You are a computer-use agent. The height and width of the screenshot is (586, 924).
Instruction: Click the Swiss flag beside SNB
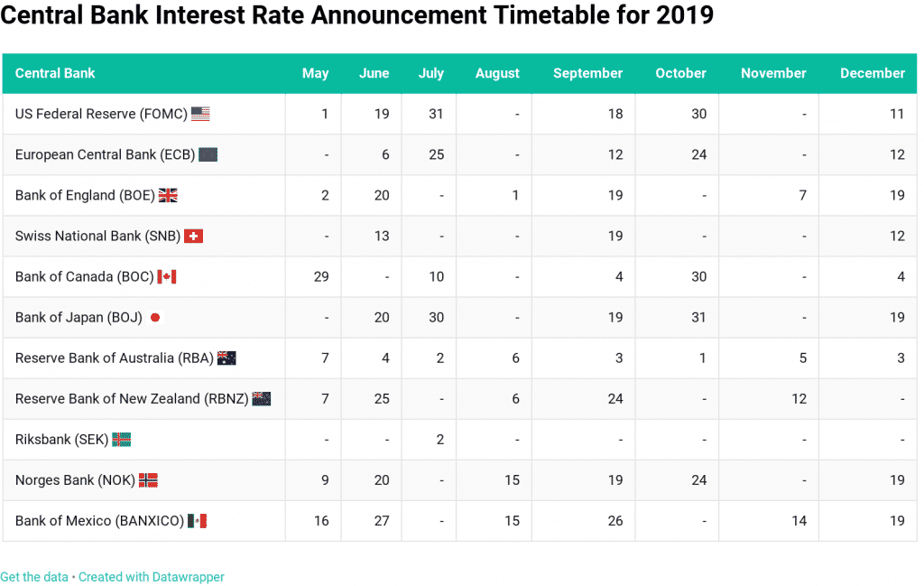(193, 236)
